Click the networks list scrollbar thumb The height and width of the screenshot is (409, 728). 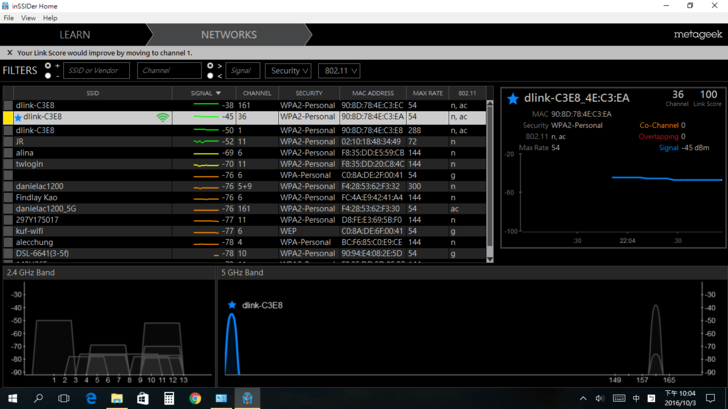tap(489, 176)
